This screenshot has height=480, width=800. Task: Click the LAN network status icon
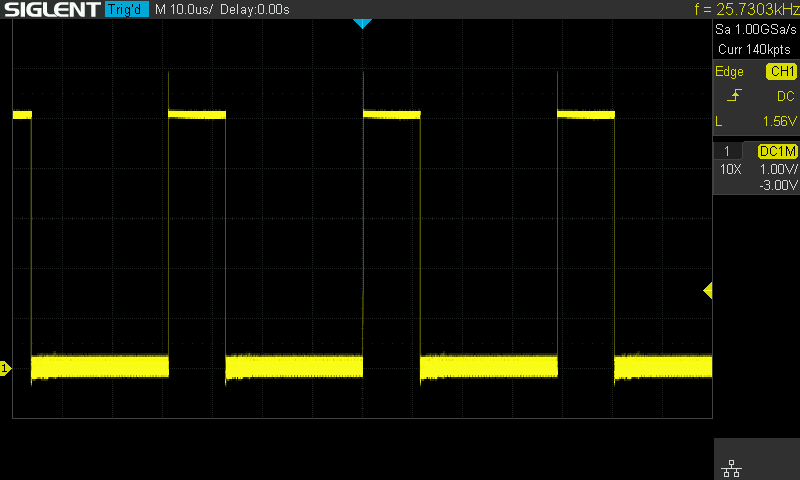pos(731,468)
